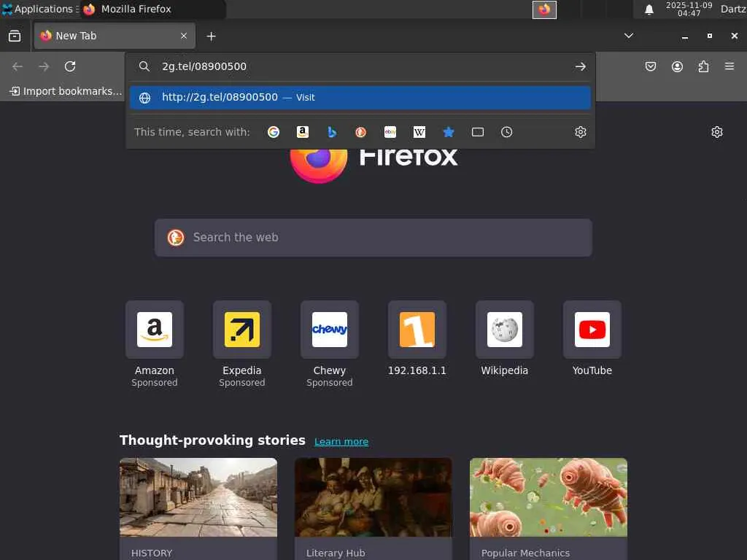Search bookmarks using the star icon
This screenshot has height=560, width=747.
449,132
